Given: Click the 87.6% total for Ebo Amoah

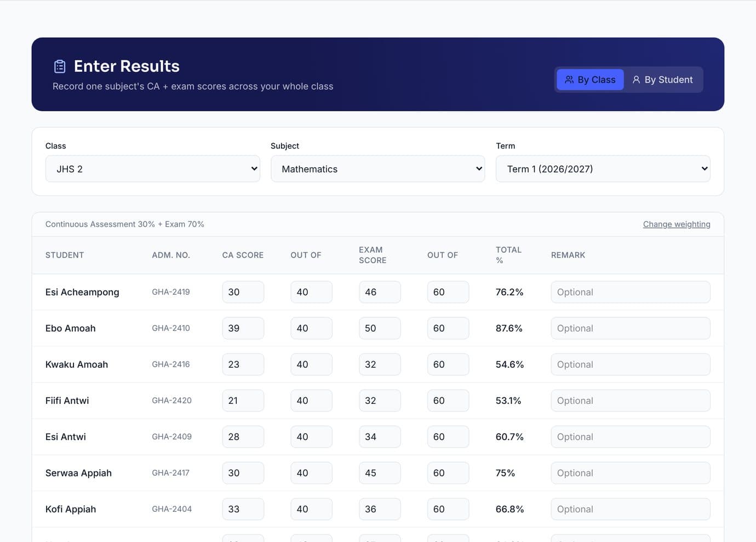Looking at the screenshot, I should 509,328.
